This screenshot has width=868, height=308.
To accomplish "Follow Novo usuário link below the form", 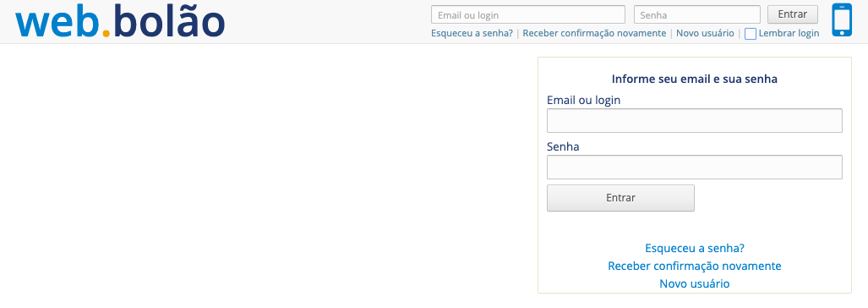I will pyautogui.click(x=695, y=283).
